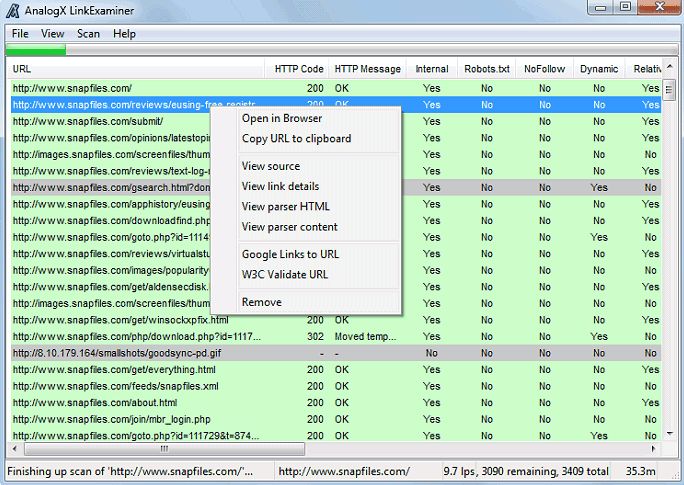Select the goto.php?id=111729 URL row
Screen dimensions: 684x485
[336, 436]
